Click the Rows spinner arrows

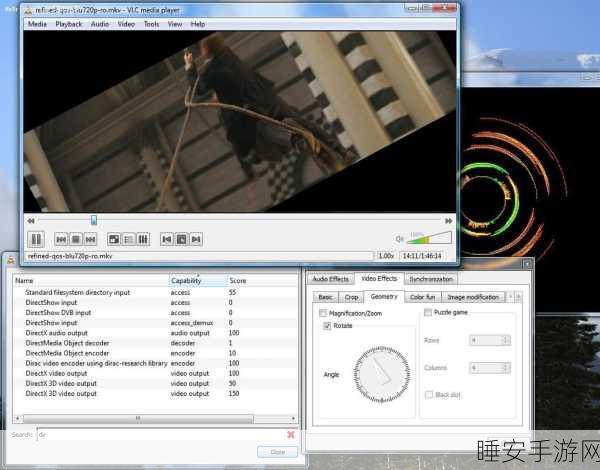pos(506,340)
